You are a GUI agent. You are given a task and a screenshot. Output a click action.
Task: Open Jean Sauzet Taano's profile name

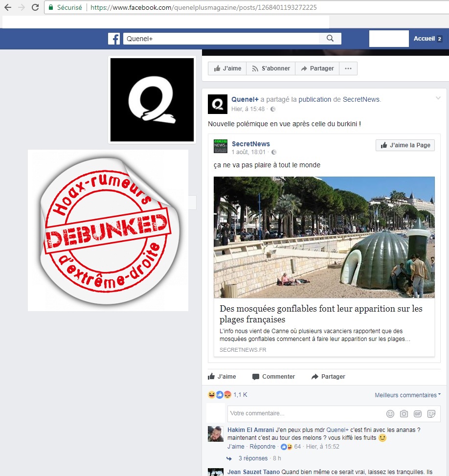254,472
